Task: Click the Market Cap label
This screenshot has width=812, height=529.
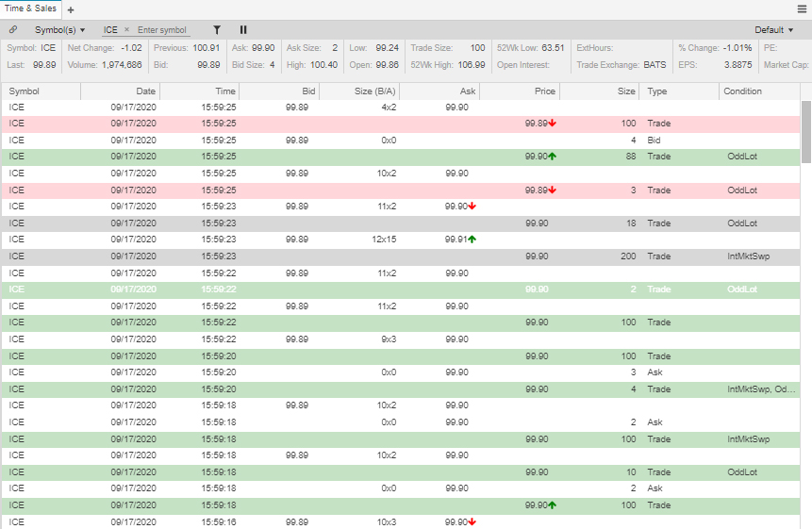Action: click(786, 65)
